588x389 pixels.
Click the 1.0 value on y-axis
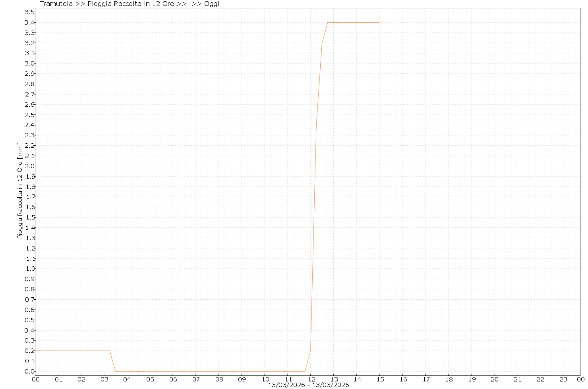(x=30, y=269)
